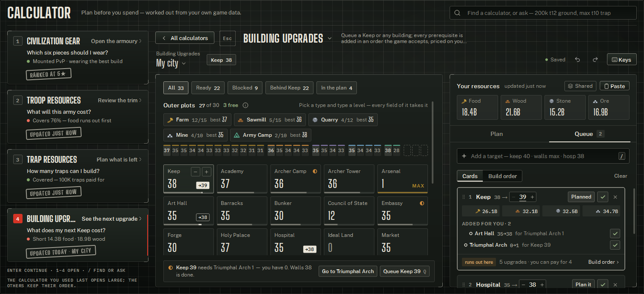Screen dimensions: 644x294
Task: Select the level 28 outer plot tile
Action: (x=396, y=150)
